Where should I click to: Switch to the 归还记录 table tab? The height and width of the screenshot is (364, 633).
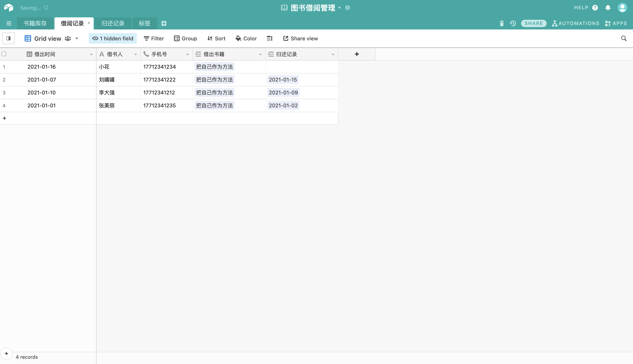[x=113, y=23]
